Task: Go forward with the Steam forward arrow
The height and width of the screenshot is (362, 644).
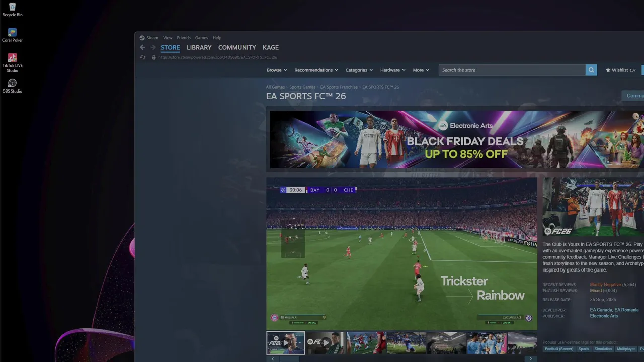Action: (153, 47)
